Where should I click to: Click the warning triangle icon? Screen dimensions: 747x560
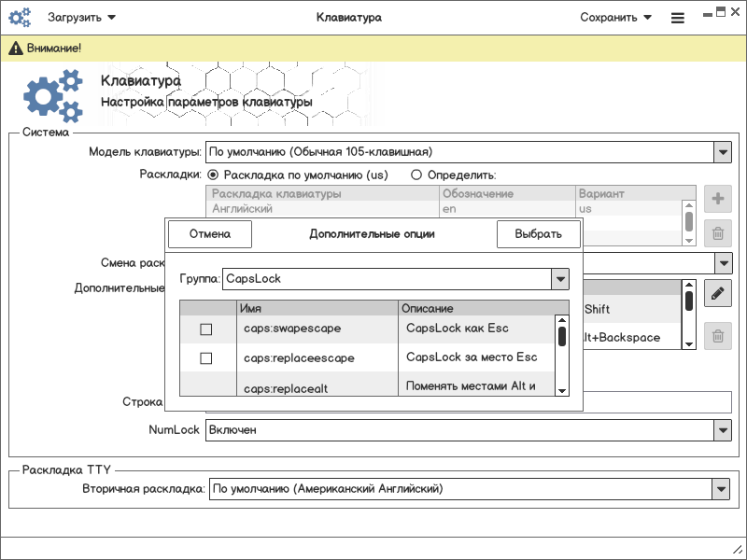click(15, 48)
